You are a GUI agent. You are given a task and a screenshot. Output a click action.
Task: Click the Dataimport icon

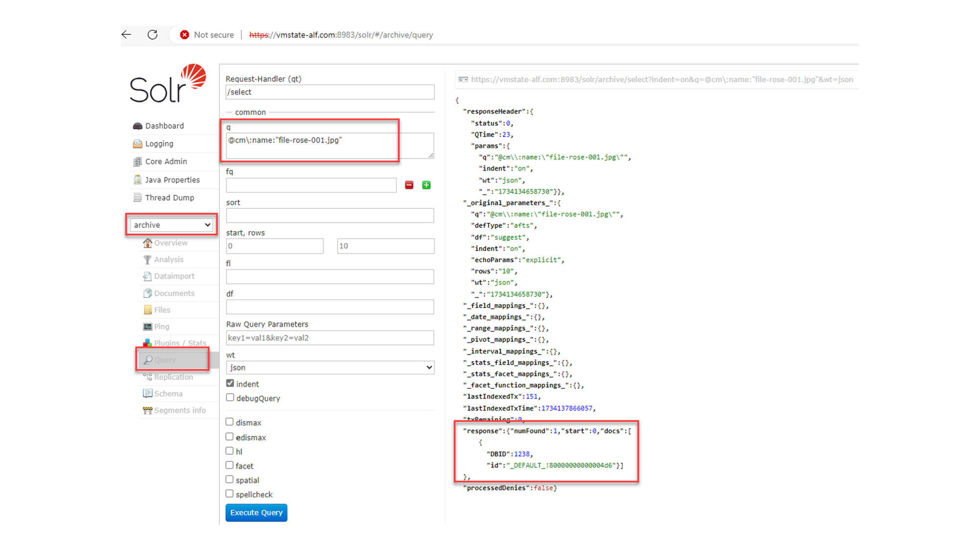[x=147, y=276]
